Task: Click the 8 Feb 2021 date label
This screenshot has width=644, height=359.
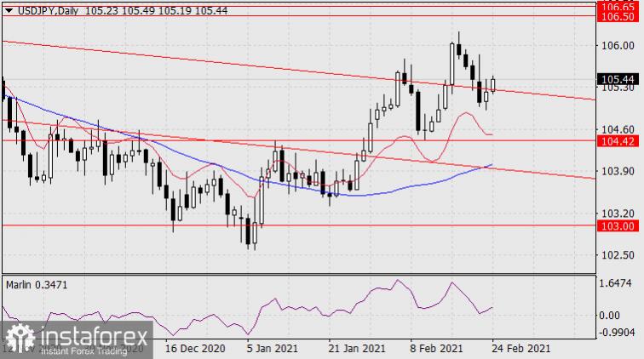Action: pyautogui.click(x=437, y=349)
